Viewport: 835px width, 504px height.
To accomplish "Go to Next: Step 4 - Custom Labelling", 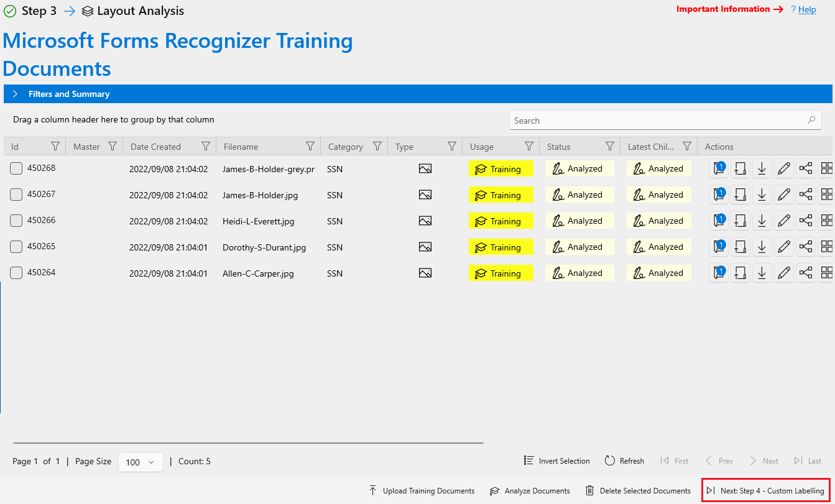I will click(766, 491).
